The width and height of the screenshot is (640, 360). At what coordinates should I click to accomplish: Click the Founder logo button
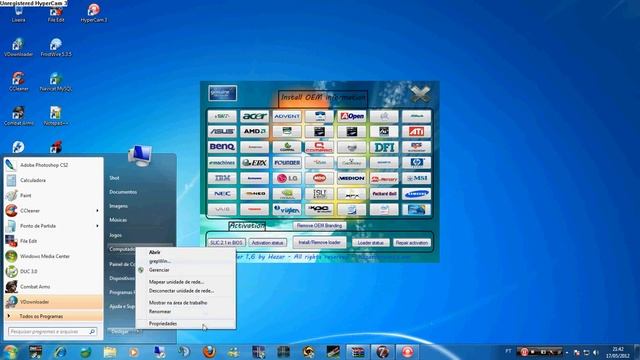pos(287,162)
